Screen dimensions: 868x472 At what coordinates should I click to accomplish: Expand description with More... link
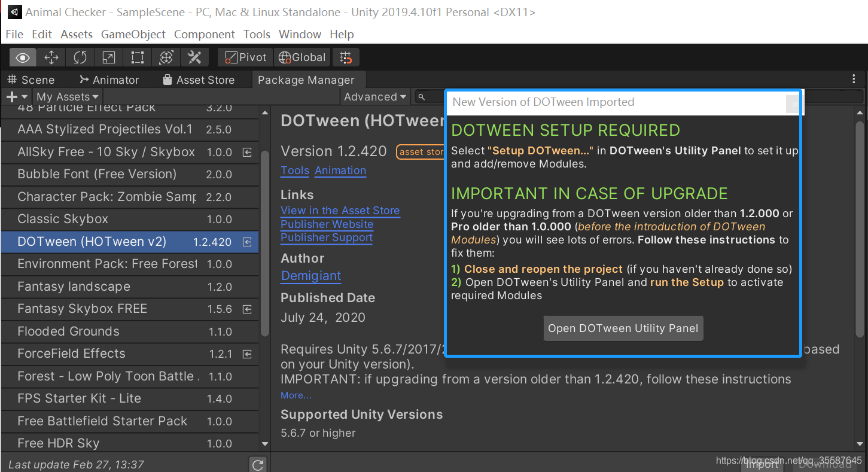point(296,395)
